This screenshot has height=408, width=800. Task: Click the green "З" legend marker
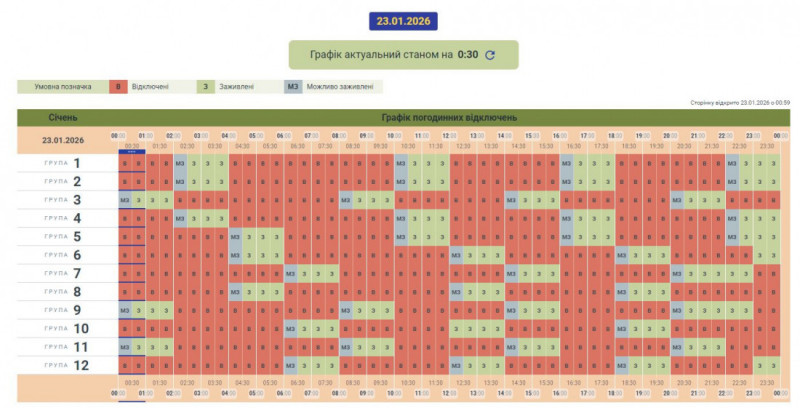click(x=206, y=87)
